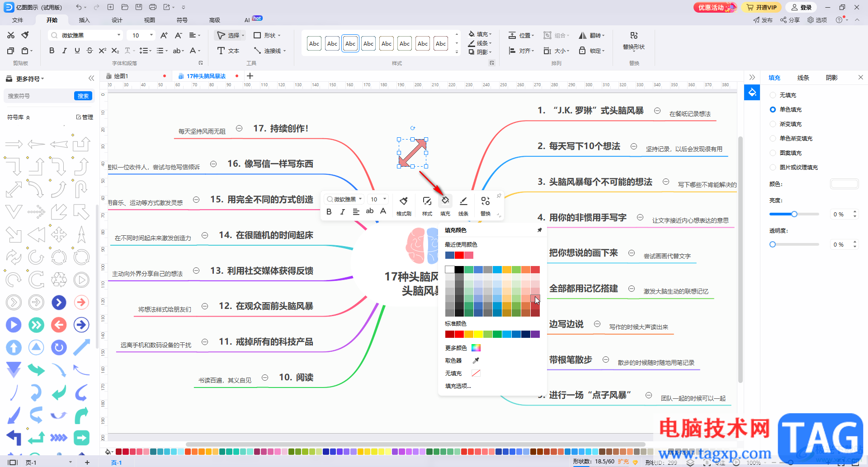Click the 登录 login button
Image resolution: width=868 pixels, height=467 pixels.
[802, 7]
